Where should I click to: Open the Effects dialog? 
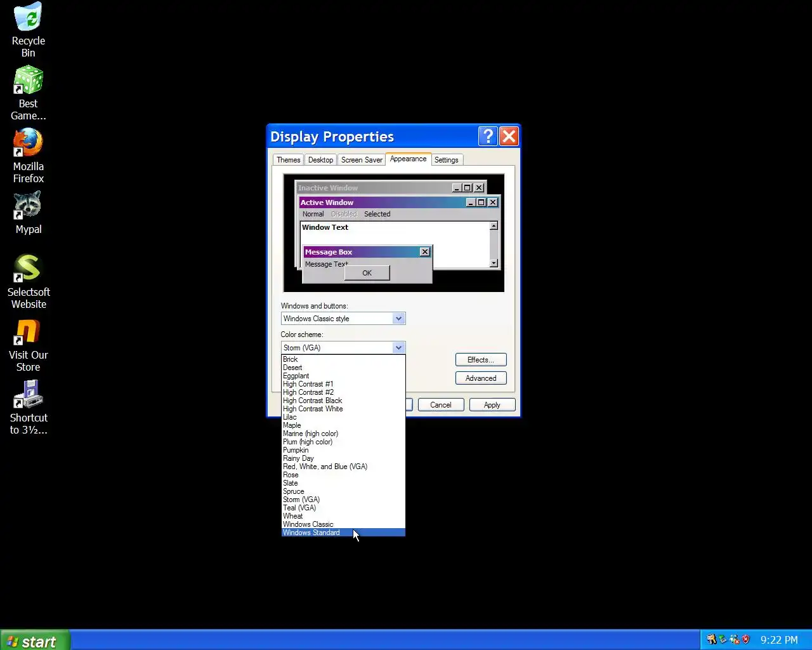(481, 360)
